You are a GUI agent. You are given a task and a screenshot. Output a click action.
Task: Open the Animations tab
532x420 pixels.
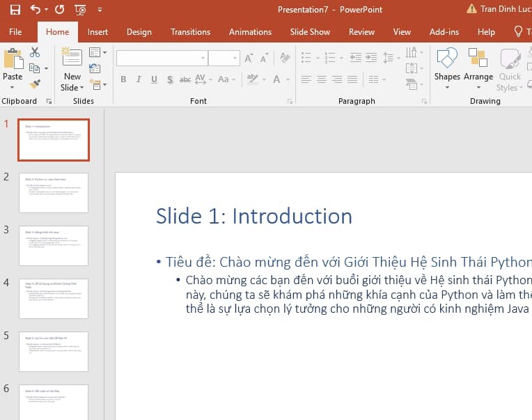[x=250, y=32]
